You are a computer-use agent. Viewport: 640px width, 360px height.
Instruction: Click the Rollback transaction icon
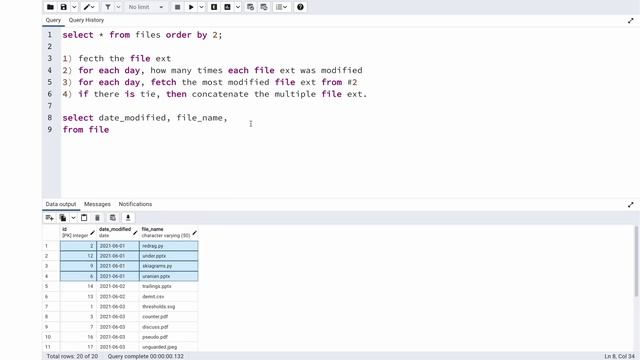[x=264, y=7]
